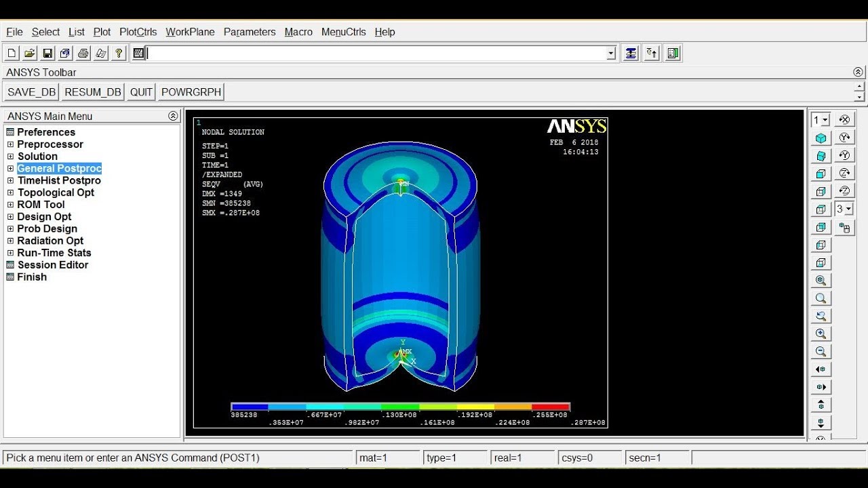Click the New Analysis icon

(x=12, y=53)
